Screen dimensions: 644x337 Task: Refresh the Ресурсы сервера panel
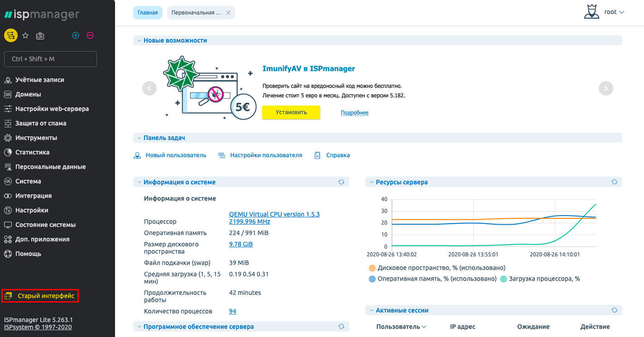click(x=615, y=182)
